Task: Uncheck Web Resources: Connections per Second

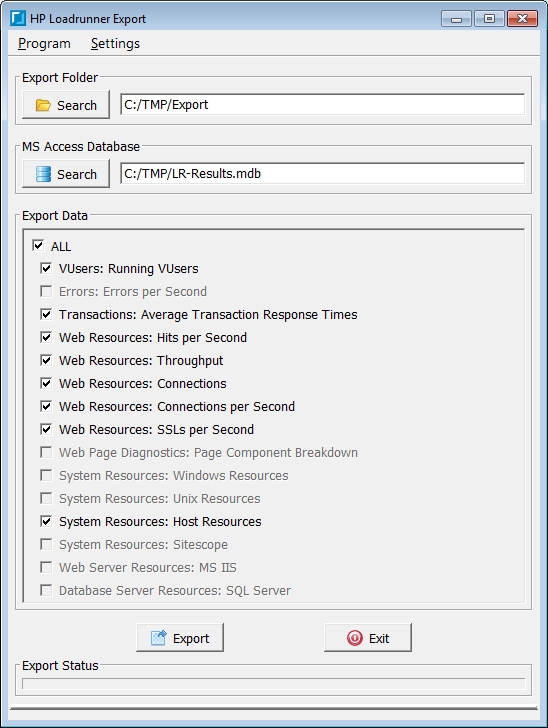Action: [46, 406]
